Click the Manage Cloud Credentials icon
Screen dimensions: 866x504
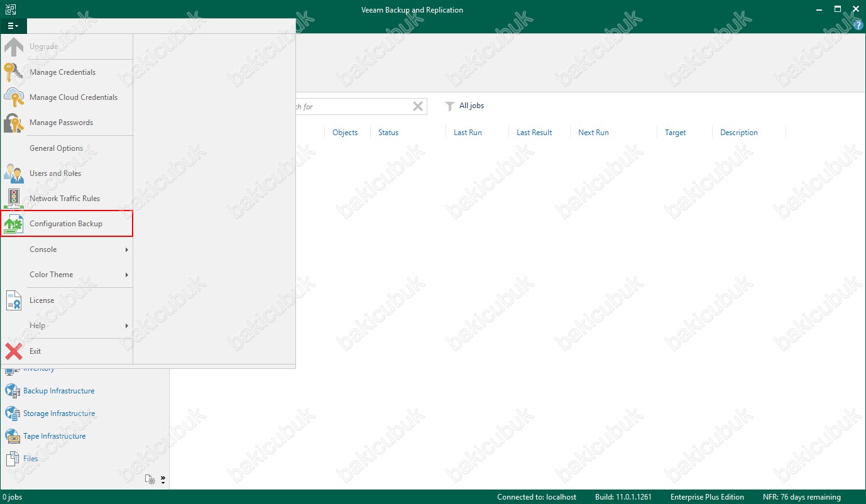(x=13, y=97)
